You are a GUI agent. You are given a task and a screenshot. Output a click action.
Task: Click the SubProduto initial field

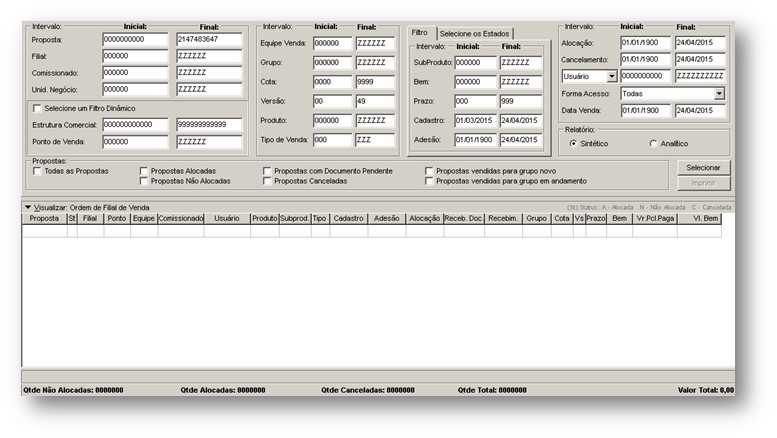click(x=475, y=62)
